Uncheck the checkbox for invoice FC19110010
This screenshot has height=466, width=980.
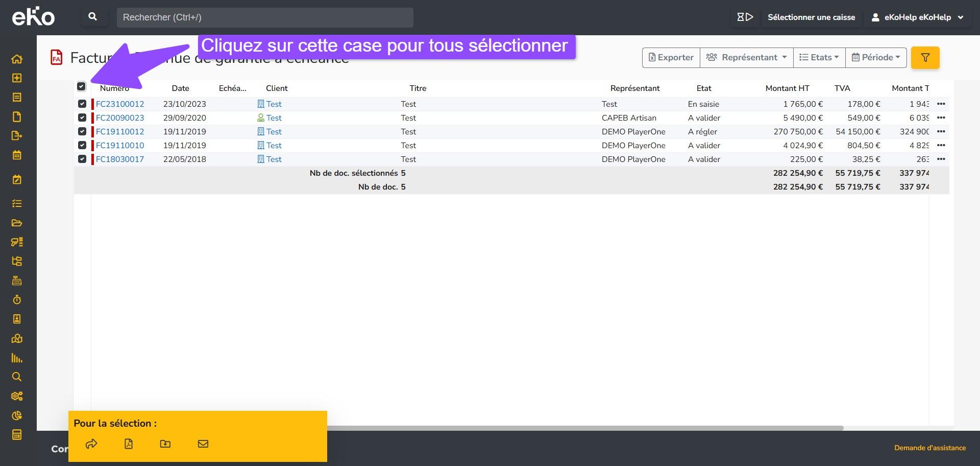pos(82,145)
